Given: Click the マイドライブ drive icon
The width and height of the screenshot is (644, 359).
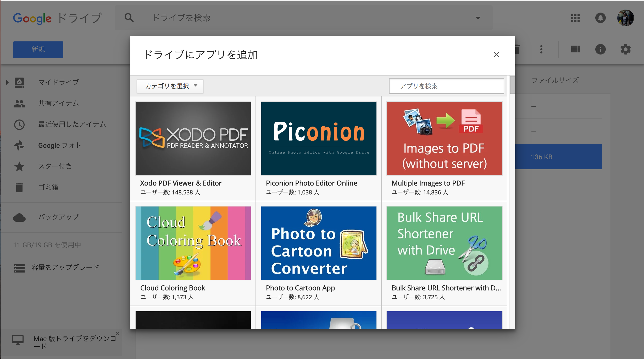Looking at the screenshot, I should tap(19, 83).
